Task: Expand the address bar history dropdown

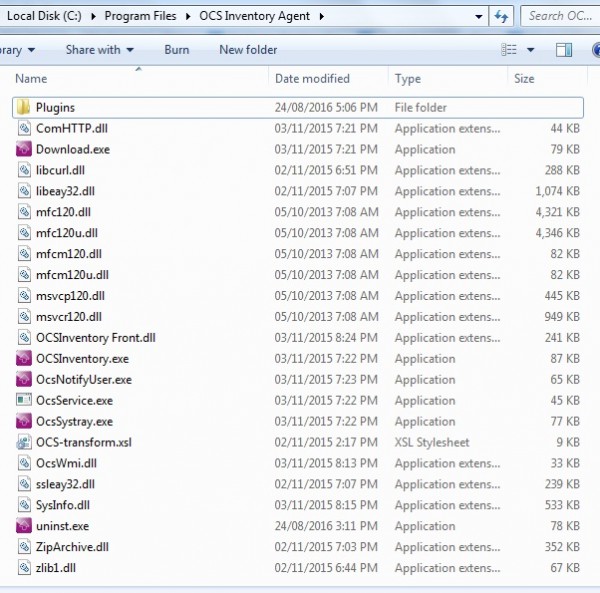Action: (478, 16)
